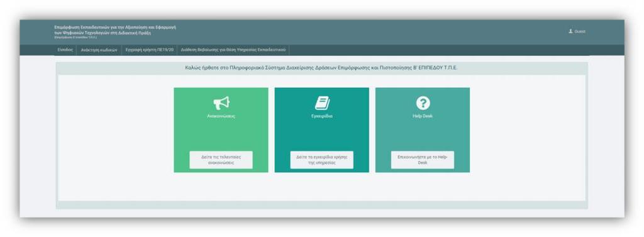The image size is (644, 237).
Task: Click the Help Desk card title
Action: click(x=423, y=116)
